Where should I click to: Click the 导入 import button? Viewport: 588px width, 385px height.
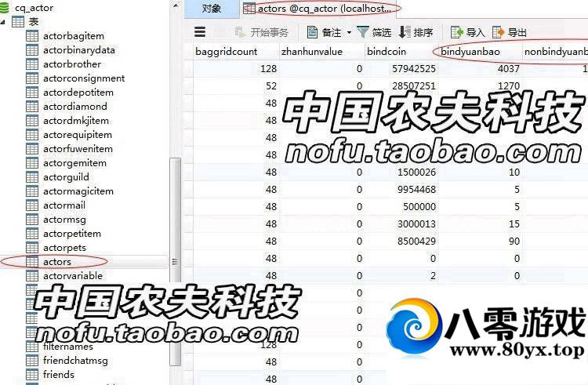click(467, 32)
